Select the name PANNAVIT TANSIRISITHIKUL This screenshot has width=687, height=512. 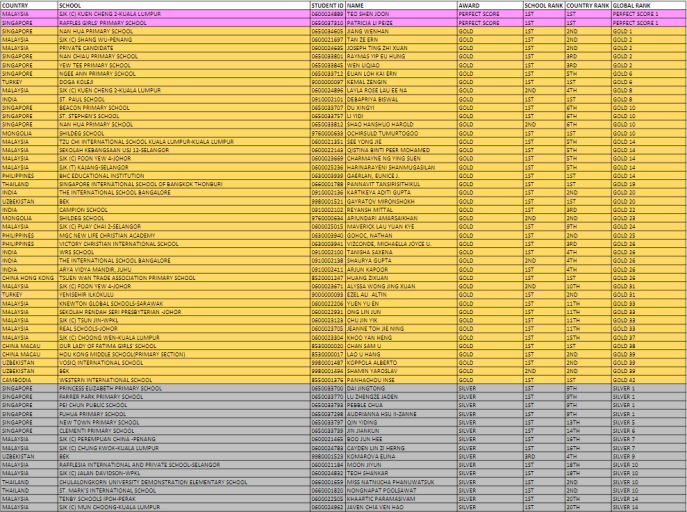[401, 184]
